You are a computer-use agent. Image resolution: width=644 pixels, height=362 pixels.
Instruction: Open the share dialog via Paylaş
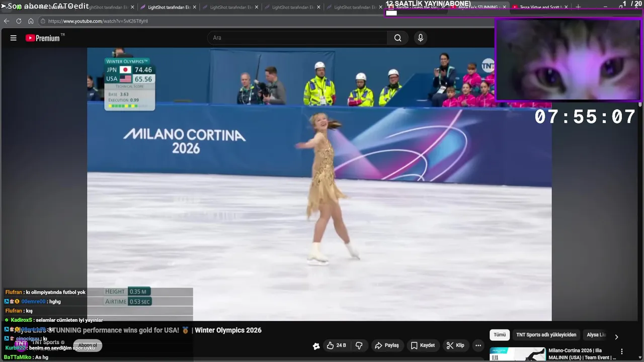point(387,345)
